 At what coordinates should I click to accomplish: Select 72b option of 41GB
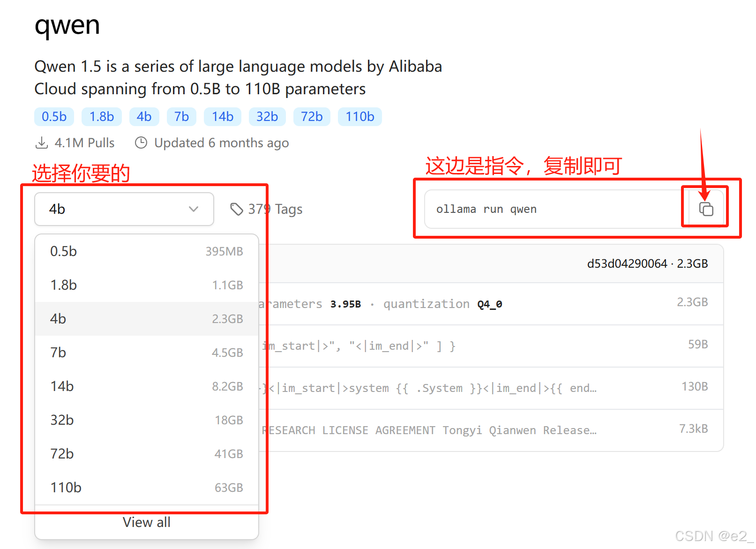(147, 454)
